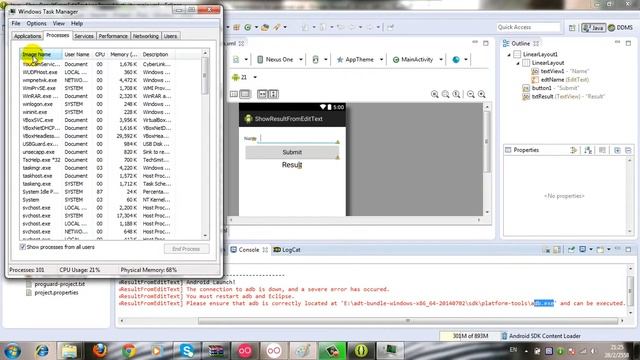Click the Open Perspective icon
Image resolution: width=640 pixels, height=360 pixels.
tap(572, 27)
